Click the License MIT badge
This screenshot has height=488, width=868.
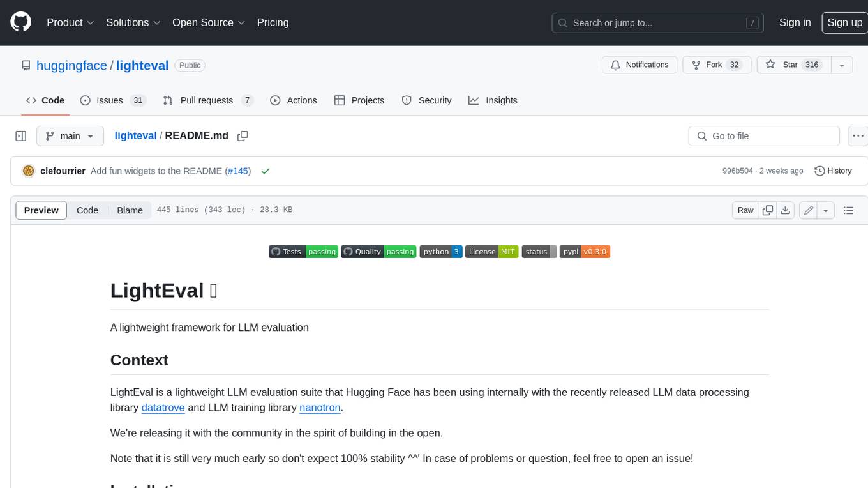click(x=492, y=252)
